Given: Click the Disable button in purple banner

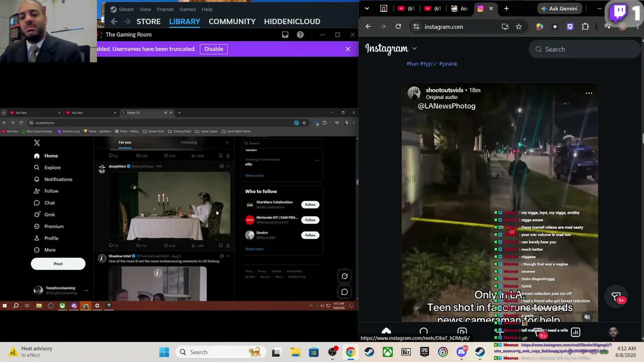Looking at the screenshot, I should point(213,49).
